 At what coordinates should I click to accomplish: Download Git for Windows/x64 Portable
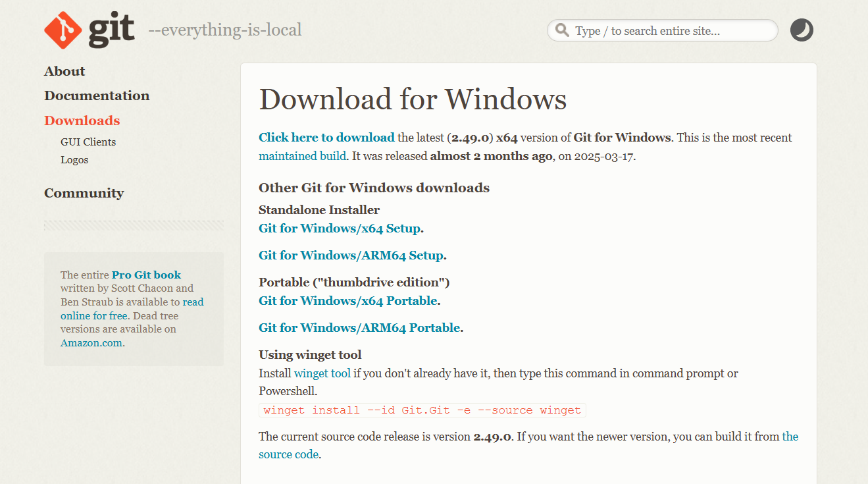pyautogui.click(x=348, y=301)
